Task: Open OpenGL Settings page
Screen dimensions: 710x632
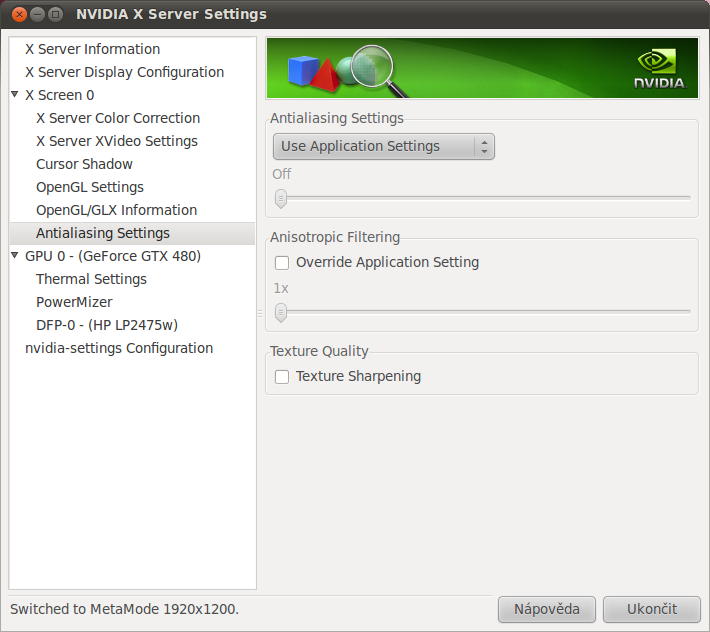Action: [90, 187]
